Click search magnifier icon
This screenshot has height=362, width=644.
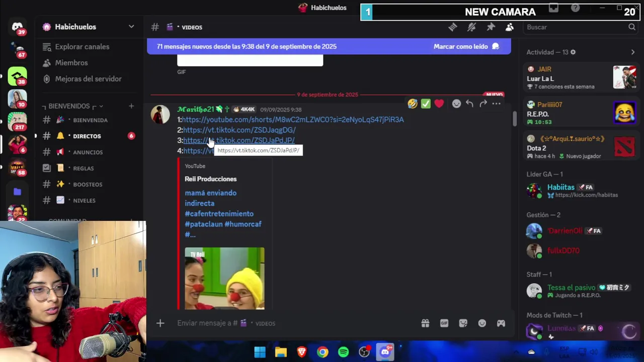point(632,27)
